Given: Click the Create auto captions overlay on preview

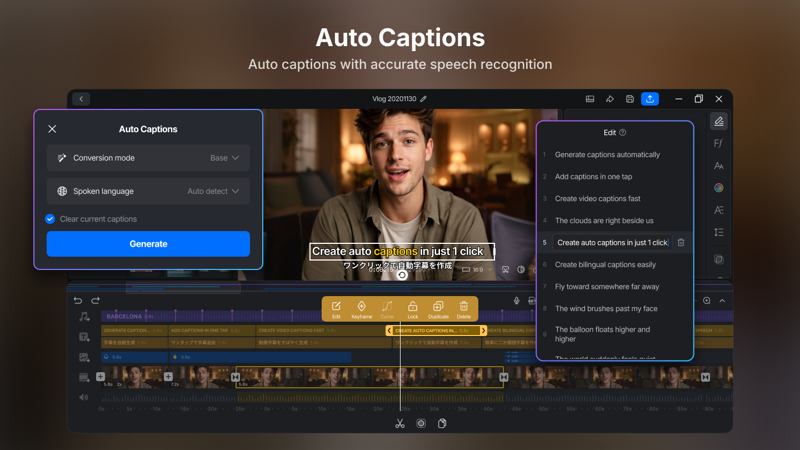Looking at the screenshot, I should 402,252.
